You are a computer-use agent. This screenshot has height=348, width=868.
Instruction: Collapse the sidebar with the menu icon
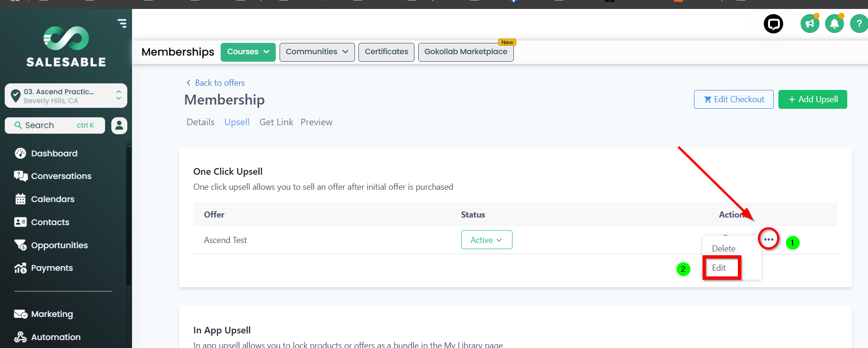coord(122,23)
